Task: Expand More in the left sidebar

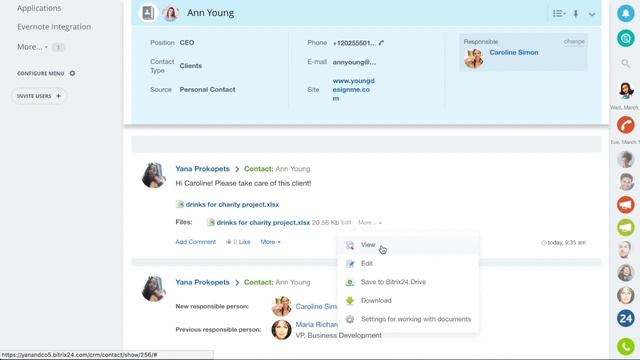Action: (32, 47)
